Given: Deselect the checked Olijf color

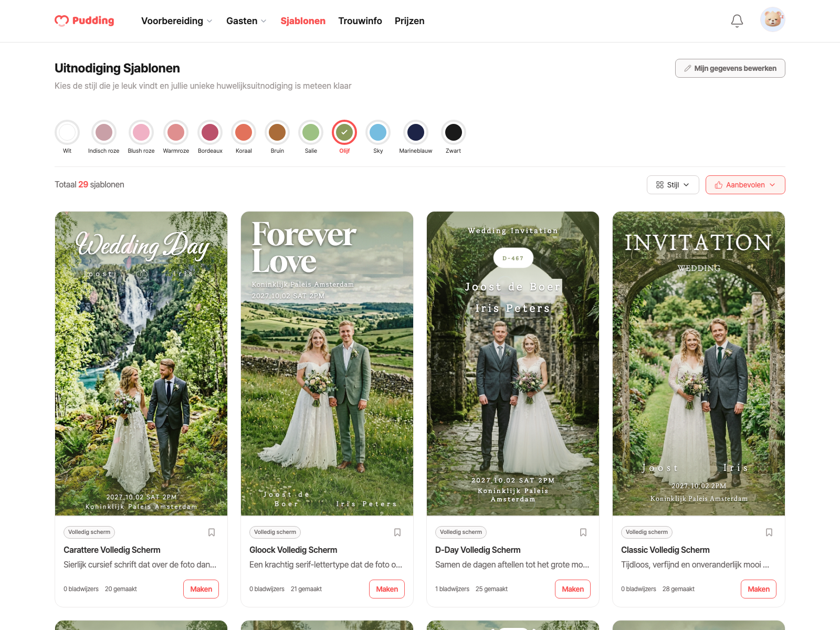Looking at the screenshot, I should coord(344,132).
